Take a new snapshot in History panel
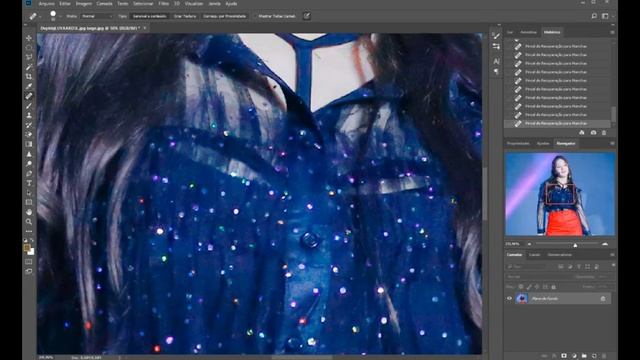Screen dimensions: 640x360 593,133
